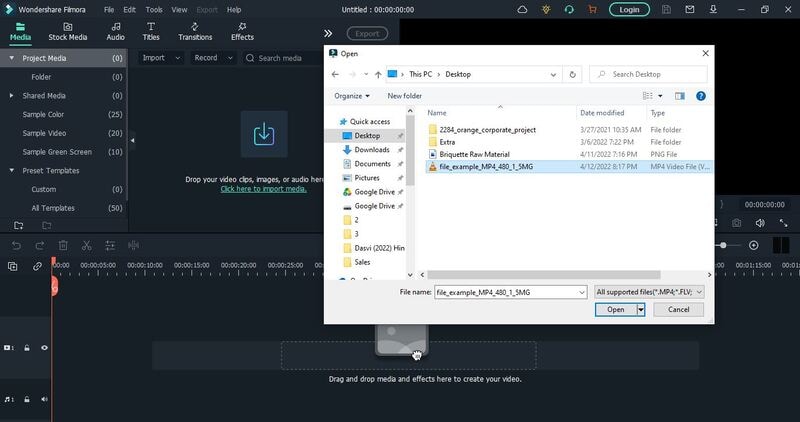Image resolution: width=800 pixels, height=422 pixels.
Task: Open the file type filter dropdown
Action: click(x=649, y=292)
